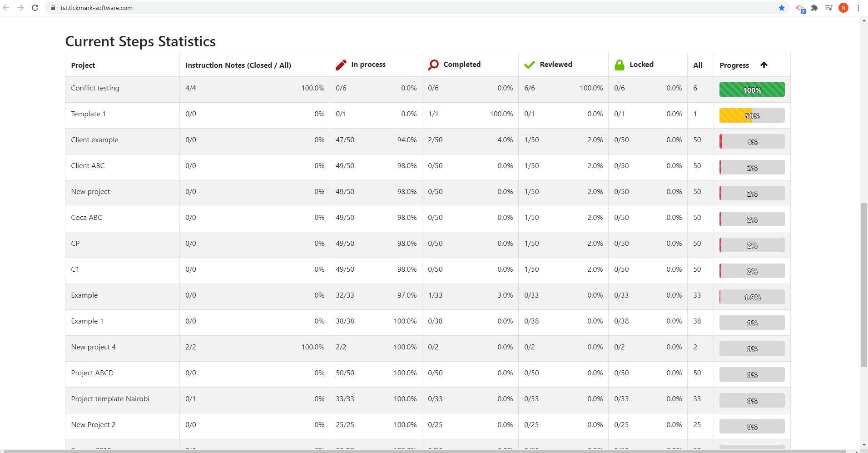Click the bookmark star icon
Viewport: 868px width, 453px height.
[781, 8]
